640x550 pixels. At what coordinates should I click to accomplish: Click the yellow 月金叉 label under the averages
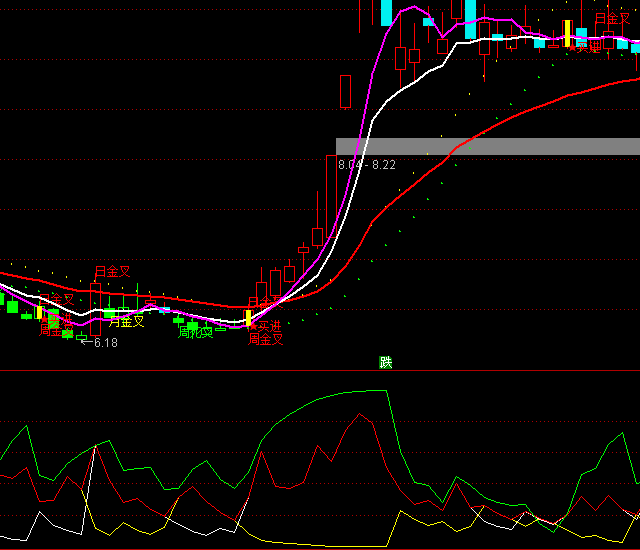point(127,322)
